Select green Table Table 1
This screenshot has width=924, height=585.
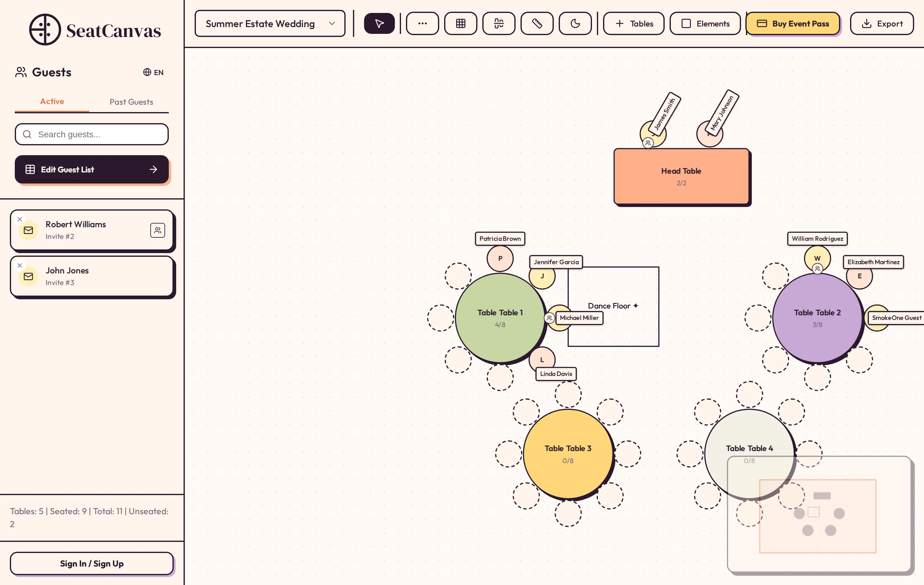click(x=500, y=318)
